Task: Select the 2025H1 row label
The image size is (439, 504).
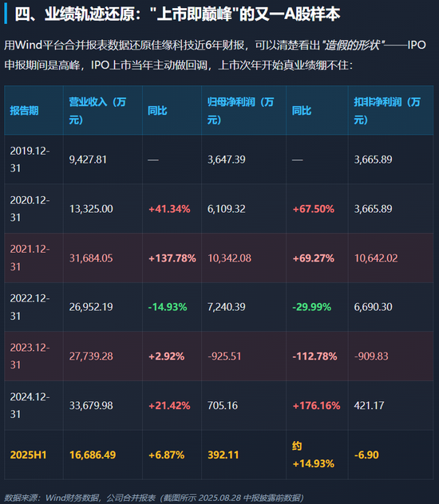Action: (x=28, y=455)
